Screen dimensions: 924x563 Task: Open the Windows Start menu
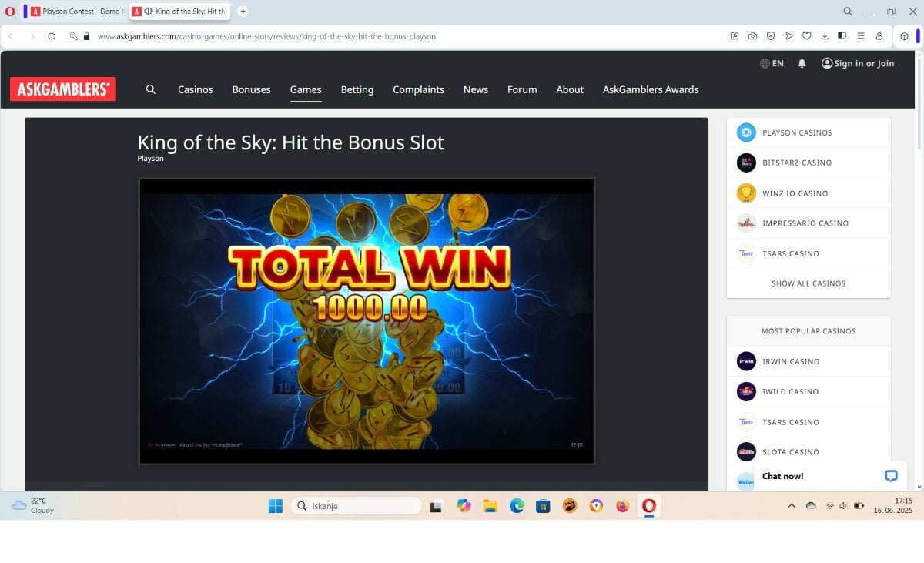[x=276, y=506]
